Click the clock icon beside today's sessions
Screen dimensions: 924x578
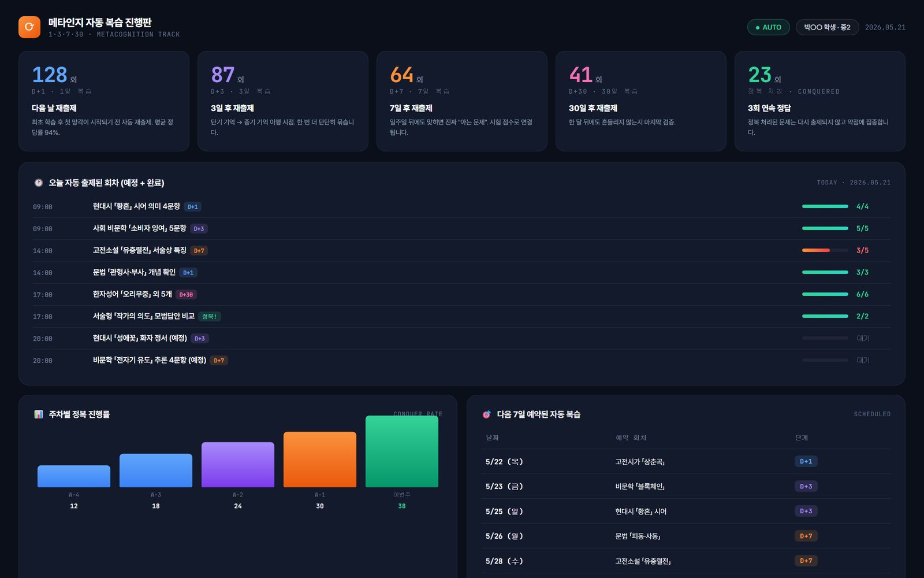(x=39, y=183)
